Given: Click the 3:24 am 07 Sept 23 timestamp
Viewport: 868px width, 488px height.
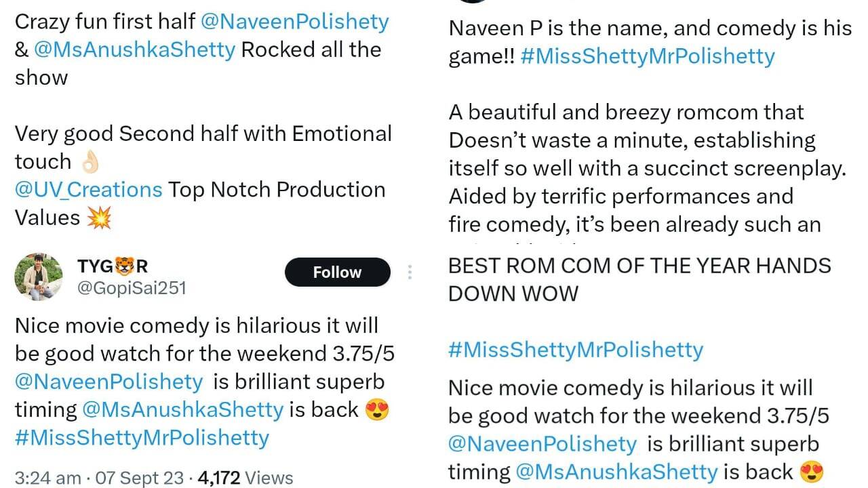Looking at the screenshot, I should 99,478.
